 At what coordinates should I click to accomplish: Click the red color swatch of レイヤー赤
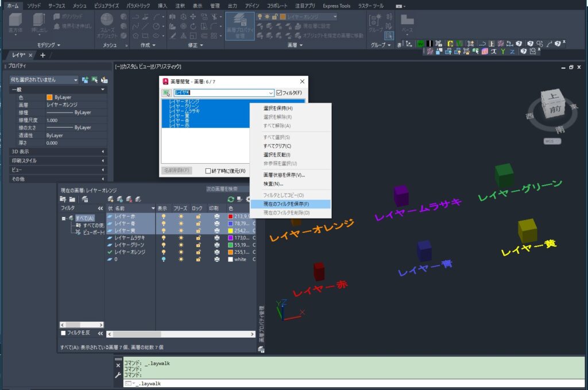(230, 217)
